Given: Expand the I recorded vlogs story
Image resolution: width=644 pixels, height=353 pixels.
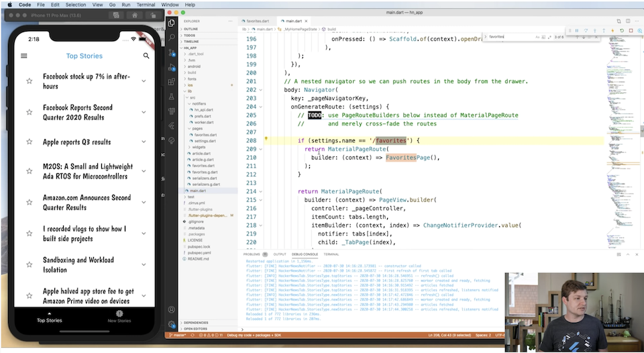Looking at the screenshot, I should (144, 234).
